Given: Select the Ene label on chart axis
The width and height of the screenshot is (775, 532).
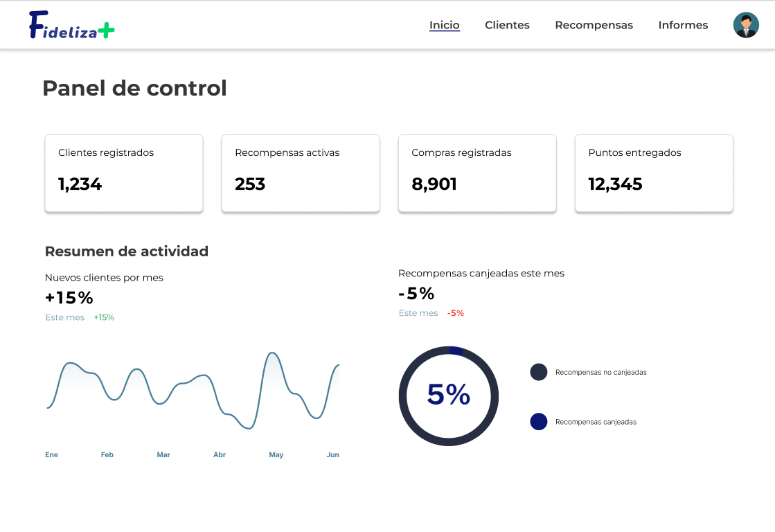Looking at the screenshot, I should coord(52,455).
